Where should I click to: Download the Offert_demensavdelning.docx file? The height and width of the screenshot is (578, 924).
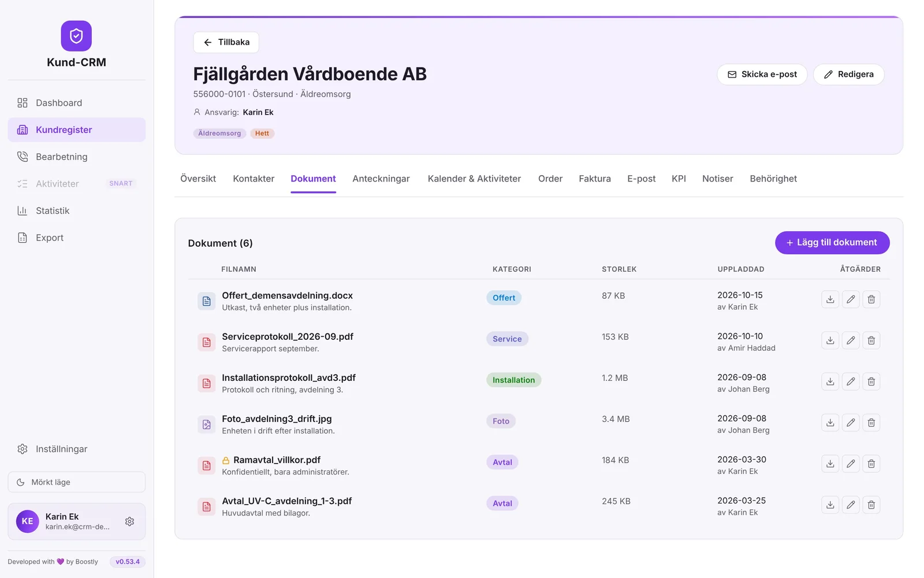tap(830, 299)
